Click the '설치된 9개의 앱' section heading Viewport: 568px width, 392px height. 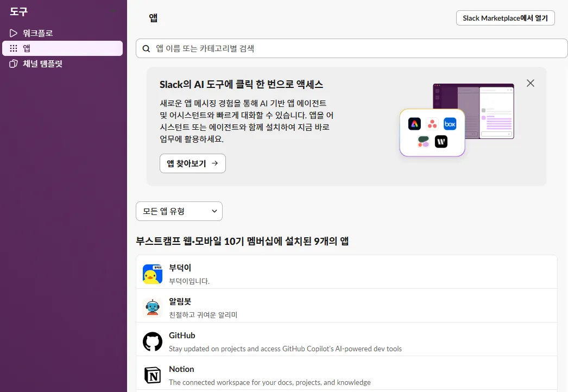tap(242, 241)
